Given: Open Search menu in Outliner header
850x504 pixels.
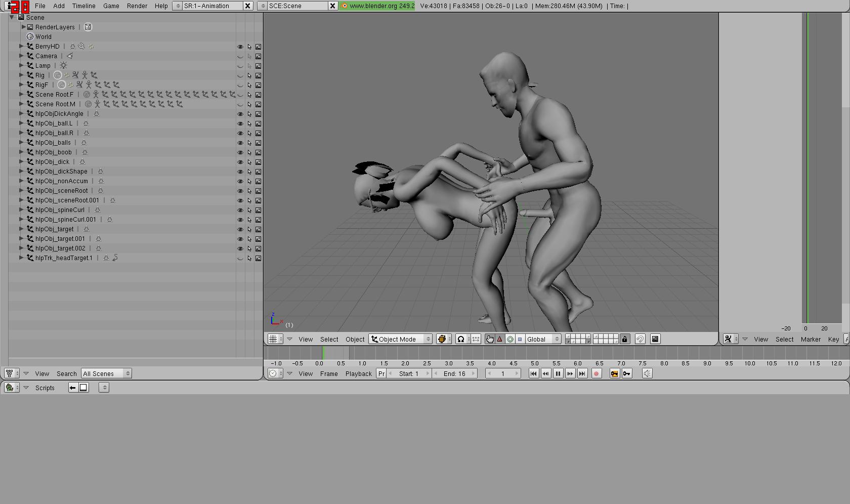Looking at the screenshot, I should pyautogui.click(x=67, y=373).
